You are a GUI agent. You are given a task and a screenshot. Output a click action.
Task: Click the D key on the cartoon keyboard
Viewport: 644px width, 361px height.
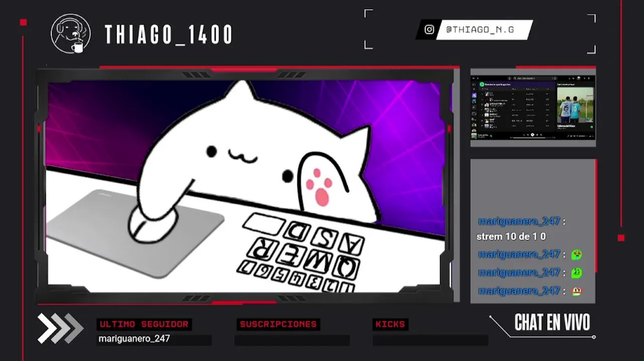[x=296, y=231]
